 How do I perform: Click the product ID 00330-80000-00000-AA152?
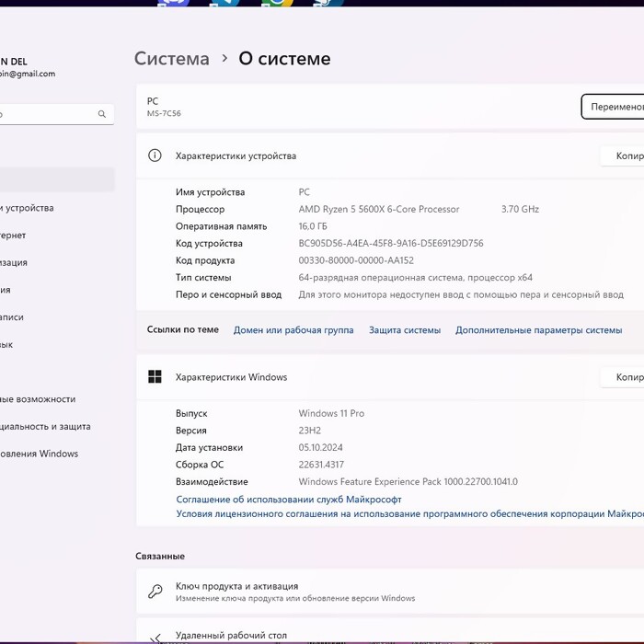click(356, 260)
